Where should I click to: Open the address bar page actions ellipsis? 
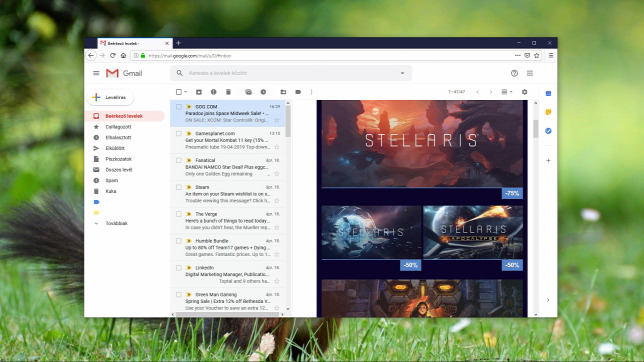tap(518, 55)
